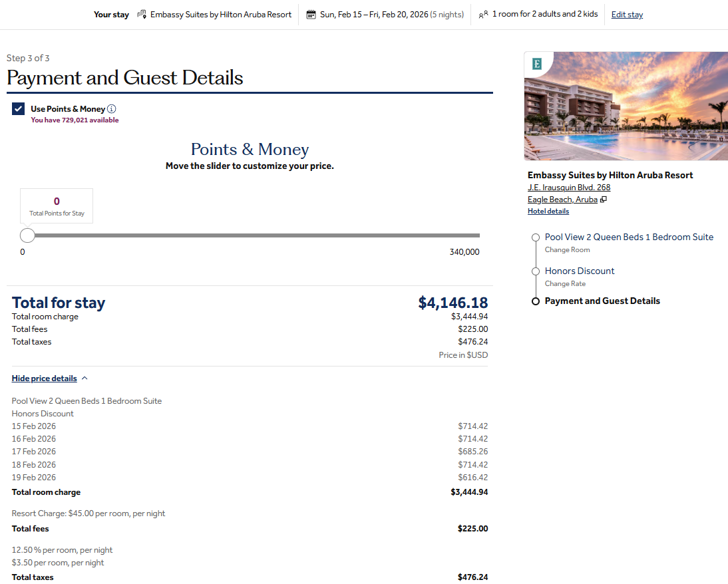Open the Edit stay link
Screen dimensions: 728x584
627,15
